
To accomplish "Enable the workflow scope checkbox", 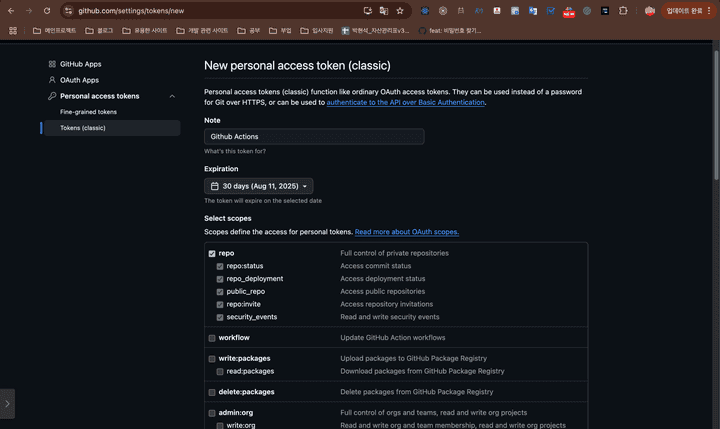I will click(212, 338).
